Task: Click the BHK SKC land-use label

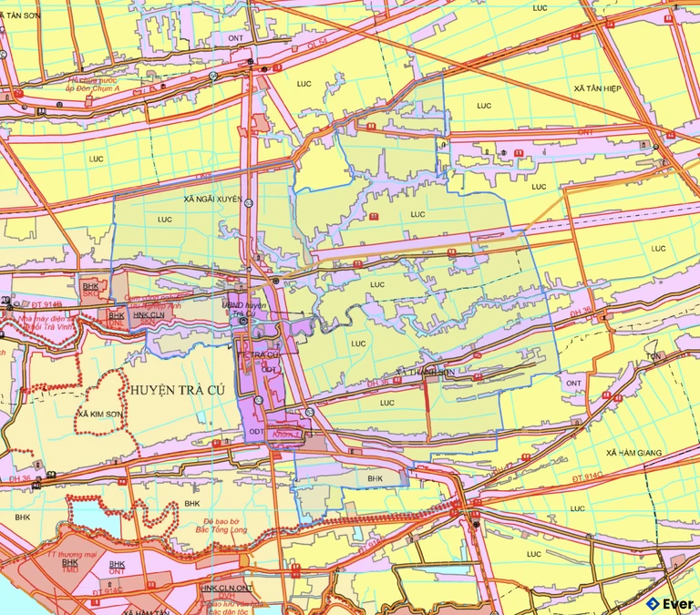Action: coord(90,290)
